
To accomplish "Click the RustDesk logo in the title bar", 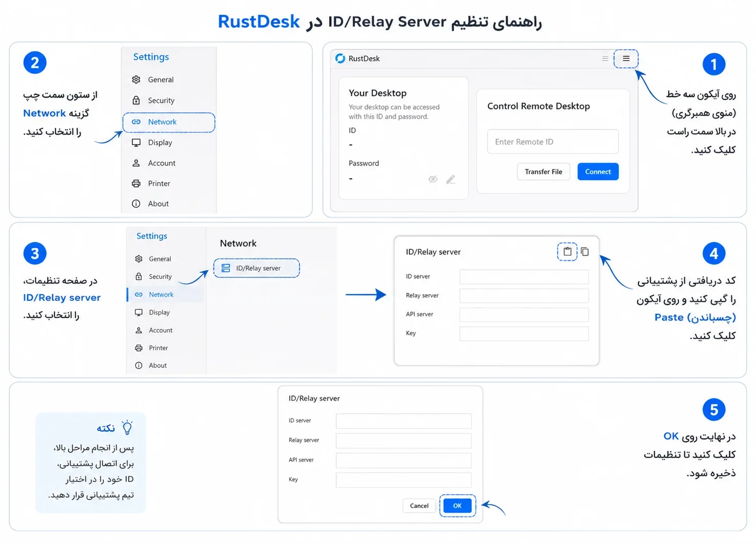I will pos(340,58).
